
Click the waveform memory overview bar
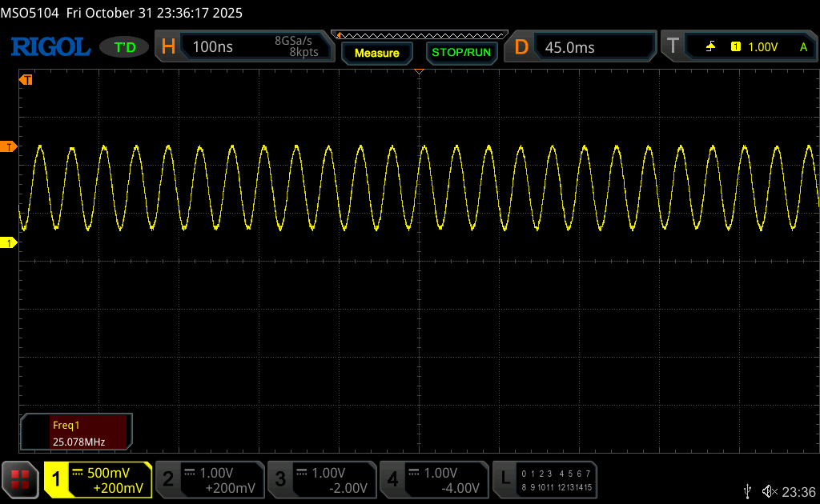pos(420,35)
